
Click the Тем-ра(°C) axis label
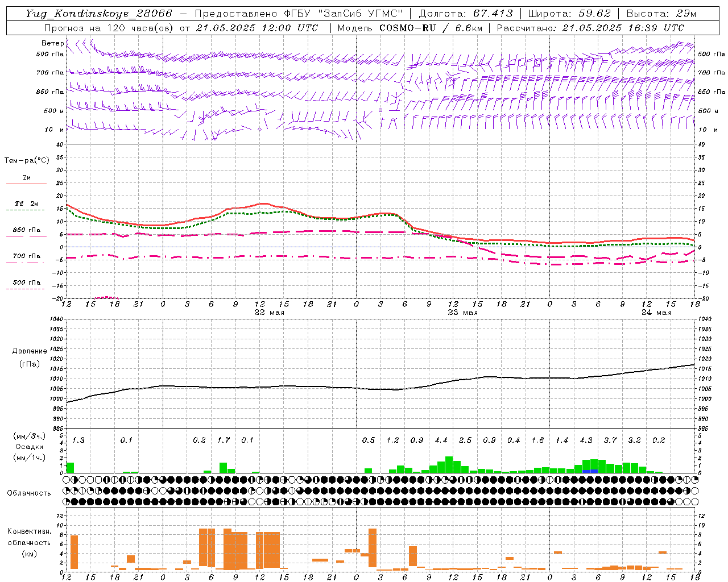27,161
